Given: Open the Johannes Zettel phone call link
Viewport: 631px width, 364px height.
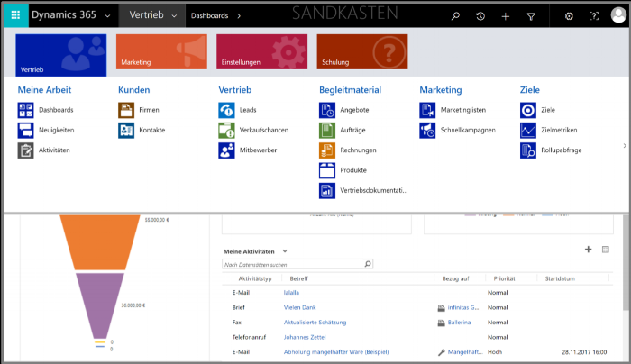Looking at the screenshot, I should pos(305,337).
